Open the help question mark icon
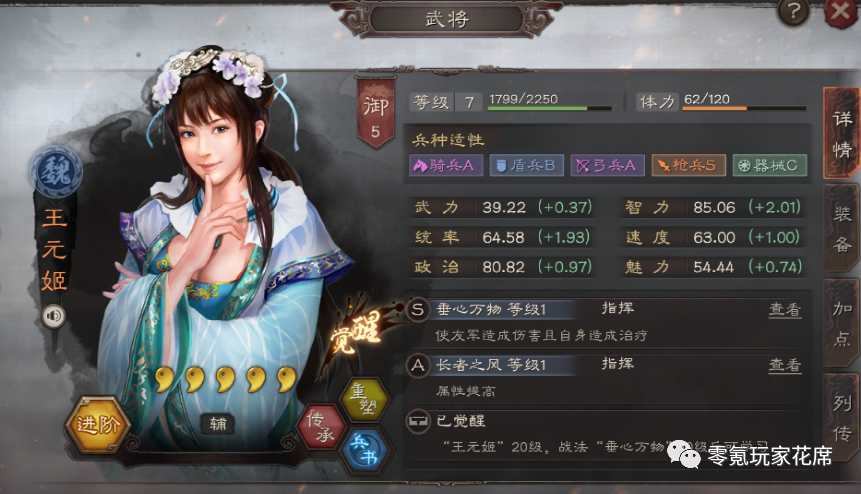This screenshot has width=861, height=494. pyautogui.click(x=794, y=11)
